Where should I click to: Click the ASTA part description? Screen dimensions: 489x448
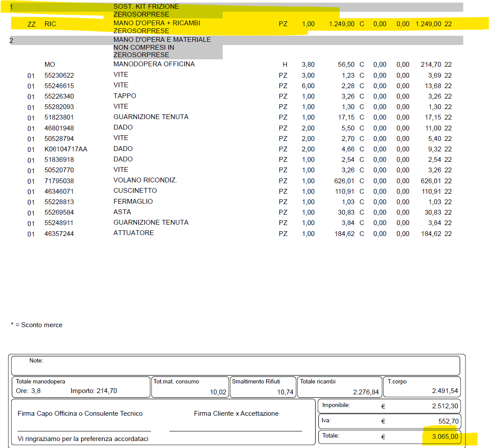click(122, 212)
